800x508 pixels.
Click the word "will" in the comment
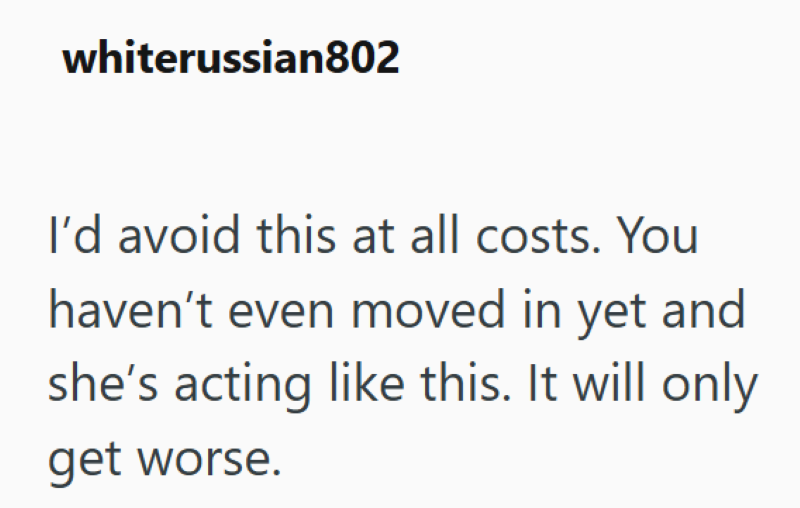[x=609, y=384]
